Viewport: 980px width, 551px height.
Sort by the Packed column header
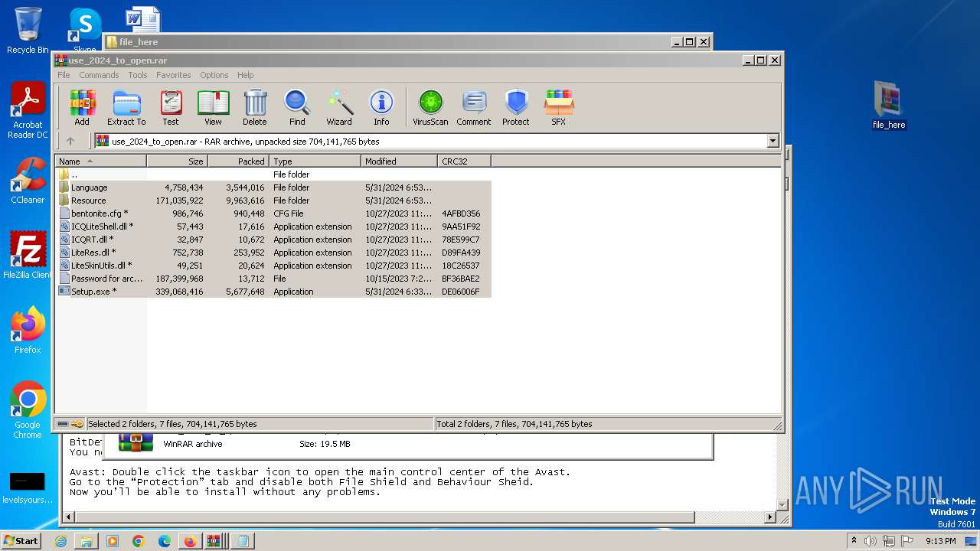pos(239,161)
